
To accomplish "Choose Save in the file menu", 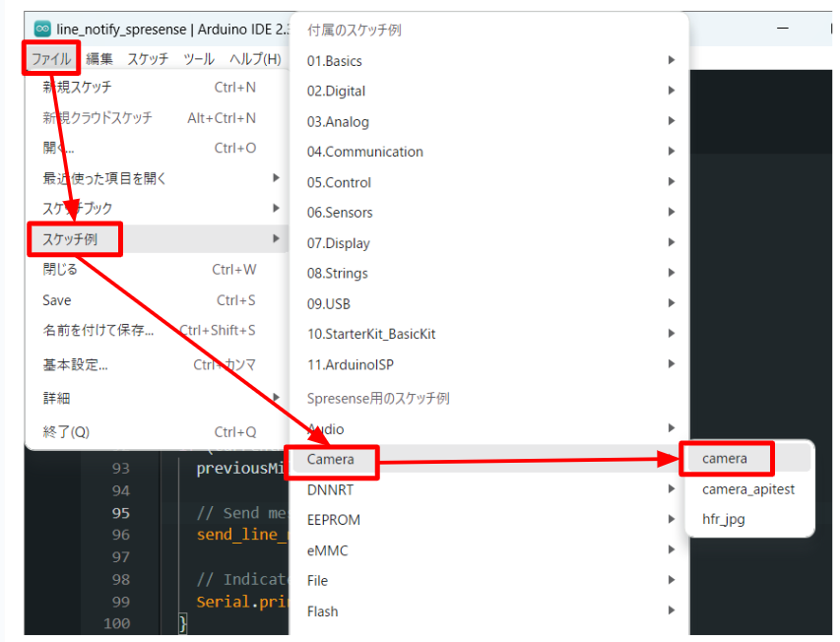I will point(57,300).
